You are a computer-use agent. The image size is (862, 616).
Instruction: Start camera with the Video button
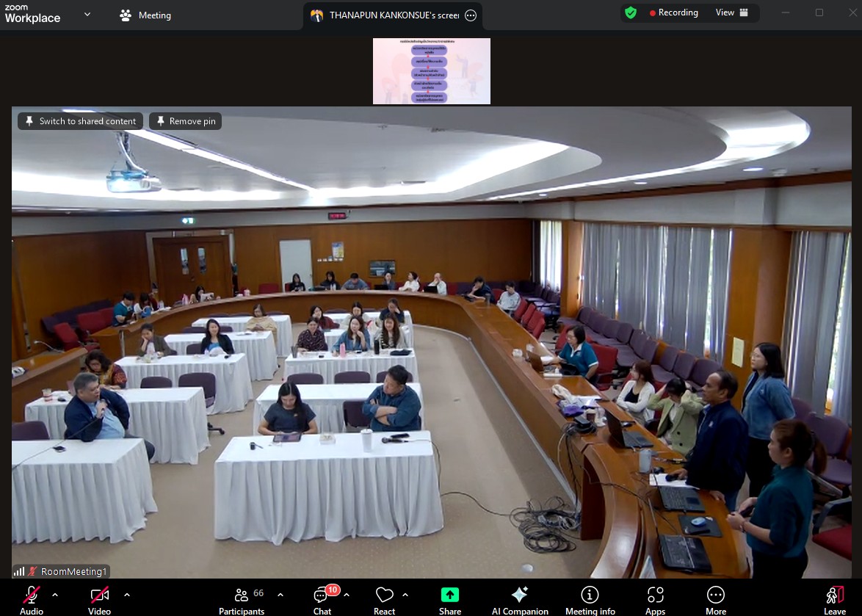(x=100, y=600)
